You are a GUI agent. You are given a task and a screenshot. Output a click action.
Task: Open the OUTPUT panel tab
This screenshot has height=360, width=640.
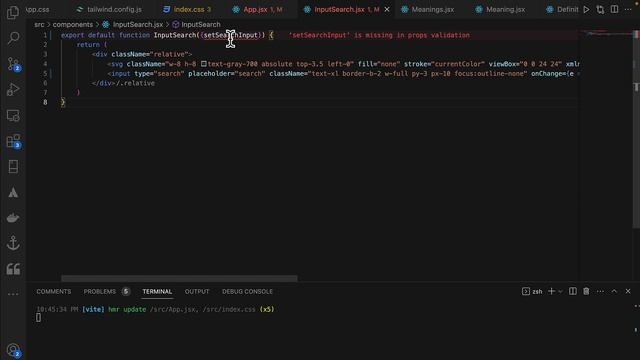click(x=197, y=291)
